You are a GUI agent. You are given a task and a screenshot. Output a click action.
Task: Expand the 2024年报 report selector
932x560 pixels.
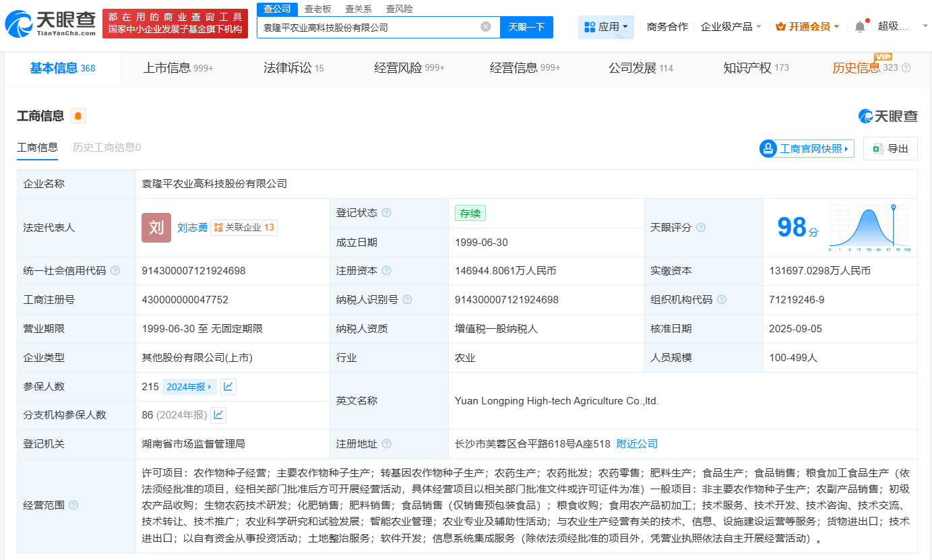click(x=189, y=387)
